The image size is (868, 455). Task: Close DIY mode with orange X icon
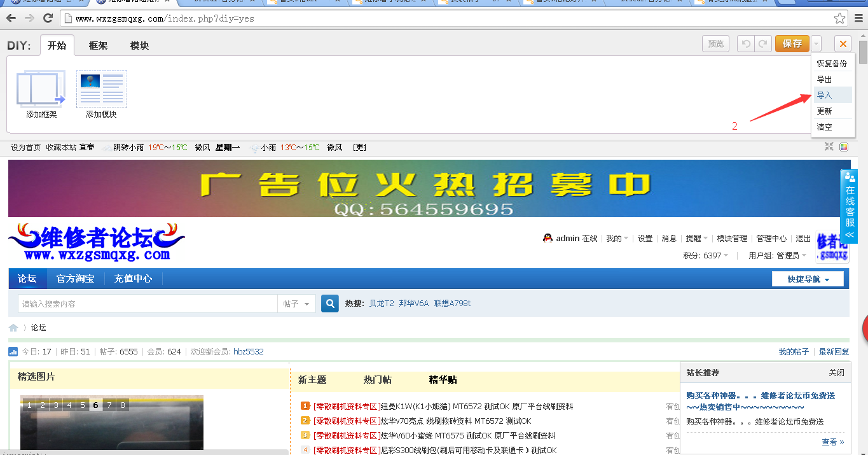[843, 44]
